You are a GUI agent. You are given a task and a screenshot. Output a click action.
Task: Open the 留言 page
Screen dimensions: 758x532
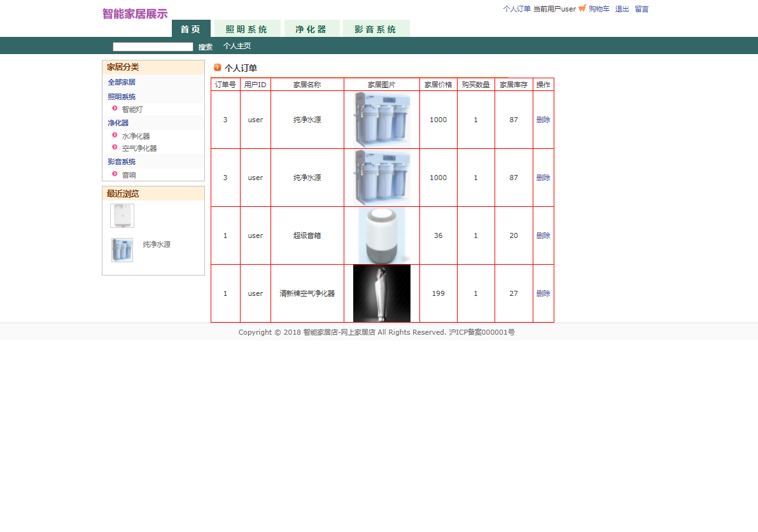641,8
